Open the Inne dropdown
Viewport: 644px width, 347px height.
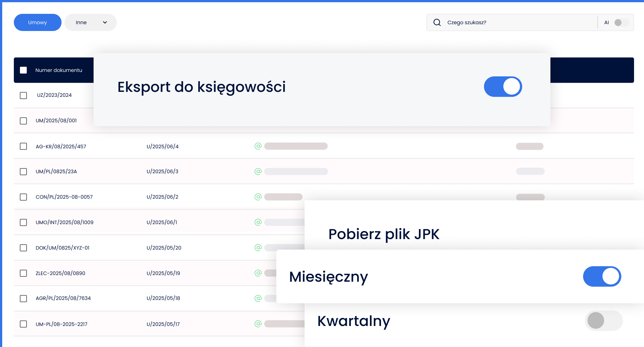[x=91, y=22]
